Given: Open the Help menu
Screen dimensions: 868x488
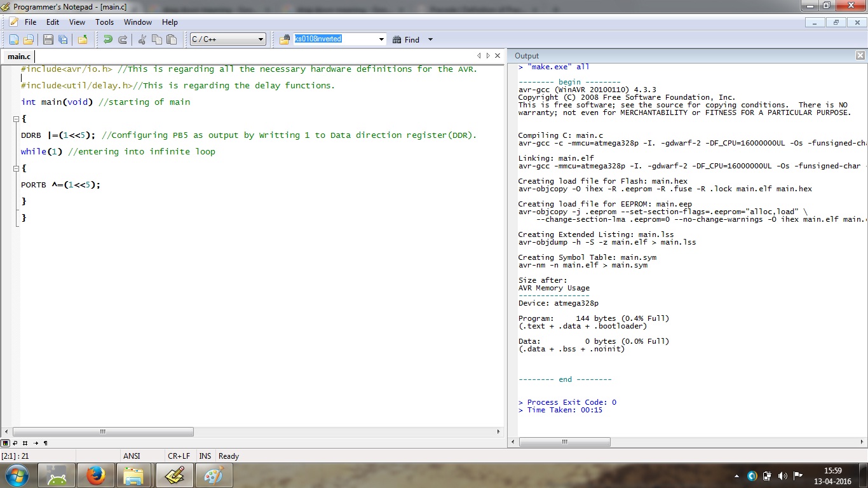Looking at the screenshot, I should pos(170,22).
